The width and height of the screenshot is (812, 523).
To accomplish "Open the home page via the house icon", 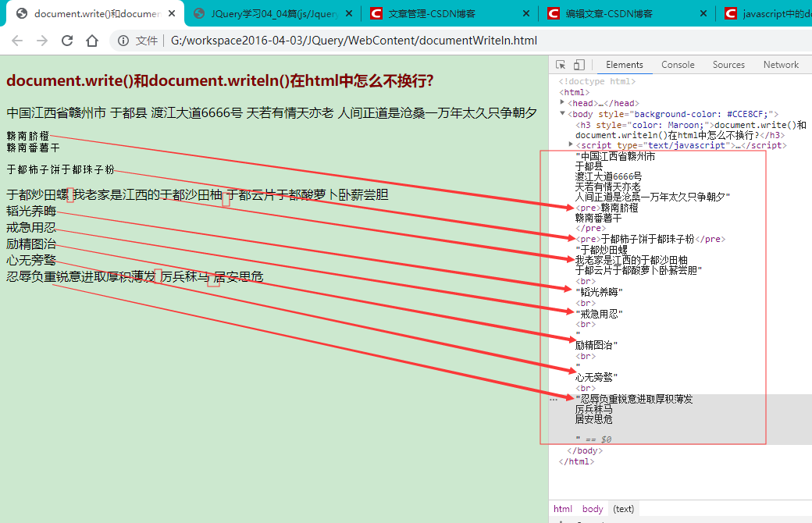I will click(92, 41).
